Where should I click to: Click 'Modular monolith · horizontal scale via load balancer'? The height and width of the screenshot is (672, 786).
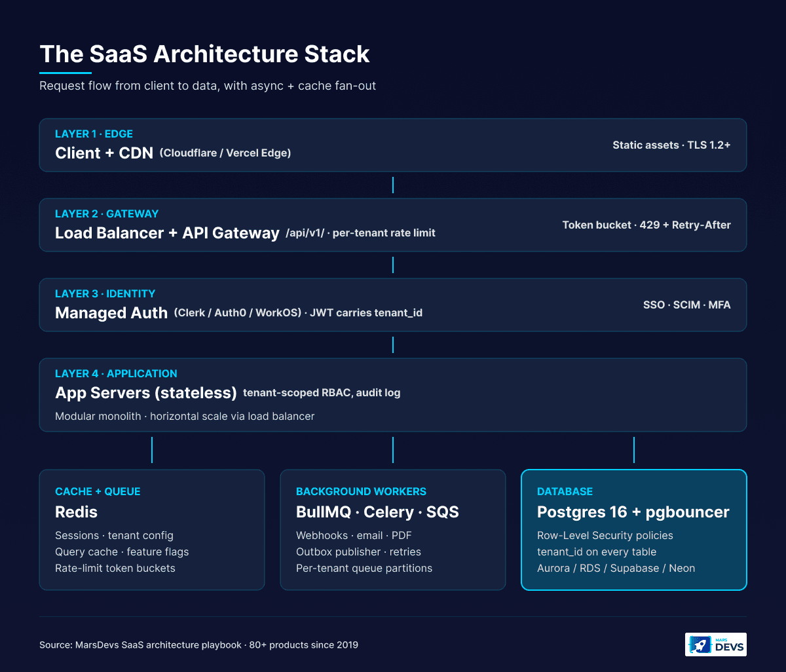pyautogui.click(x=185, y=416)
